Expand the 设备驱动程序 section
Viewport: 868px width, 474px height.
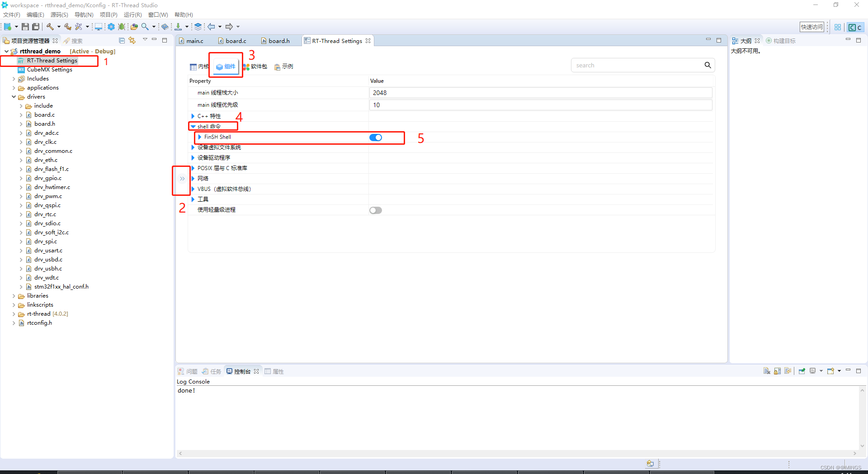[x=193, y=158]
